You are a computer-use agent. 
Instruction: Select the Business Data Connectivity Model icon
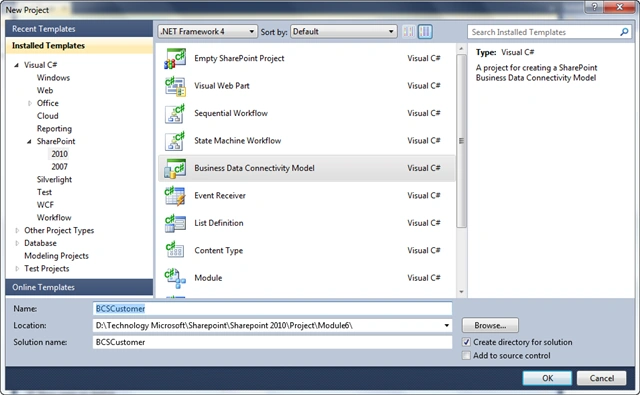175,168
